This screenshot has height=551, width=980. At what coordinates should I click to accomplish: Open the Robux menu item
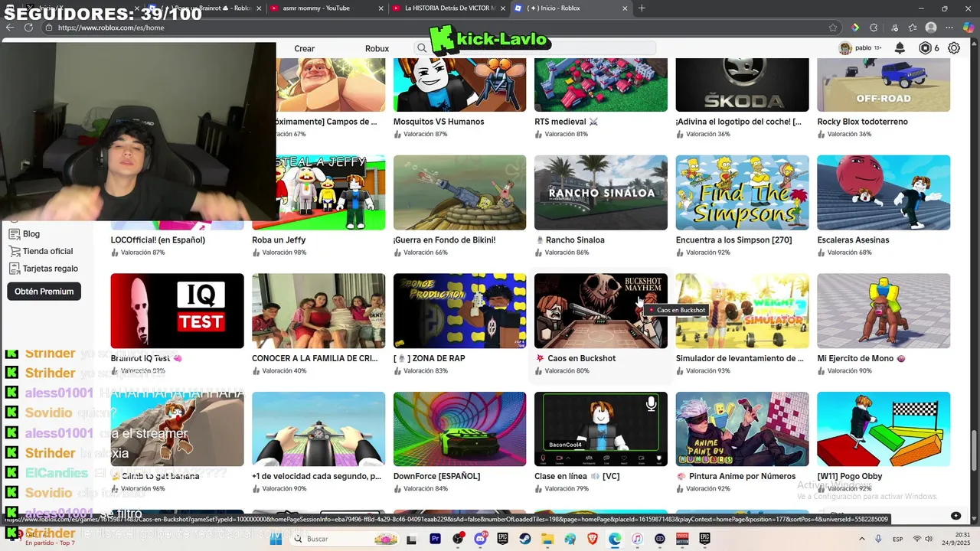[377, 48]
